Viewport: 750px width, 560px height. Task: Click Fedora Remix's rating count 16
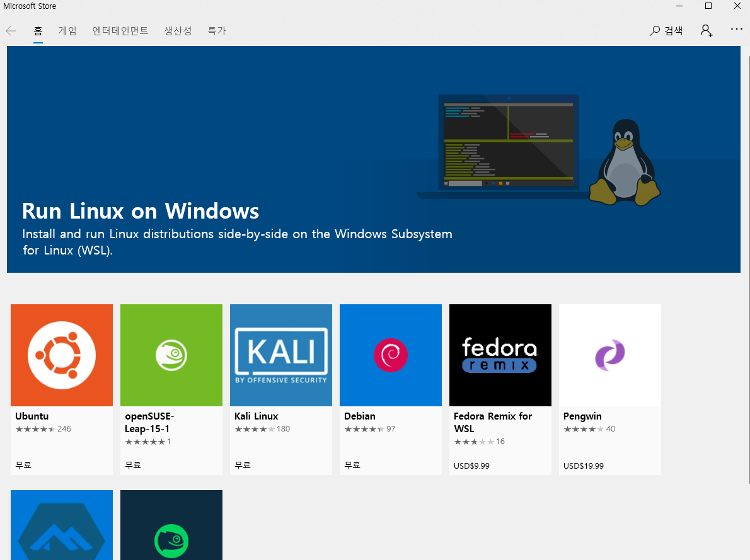pos(500,442)
